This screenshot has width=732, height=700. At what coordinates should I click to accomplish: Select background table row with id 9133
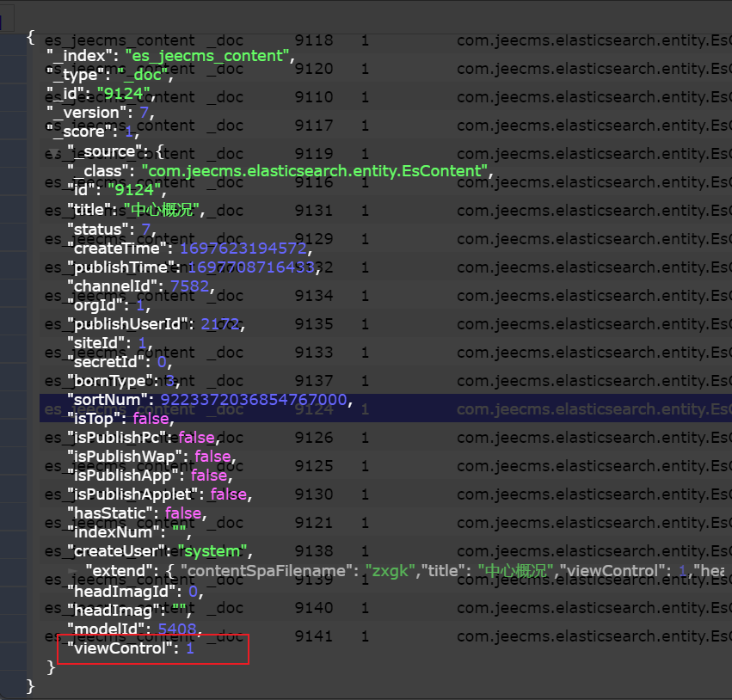pos(385,353)
